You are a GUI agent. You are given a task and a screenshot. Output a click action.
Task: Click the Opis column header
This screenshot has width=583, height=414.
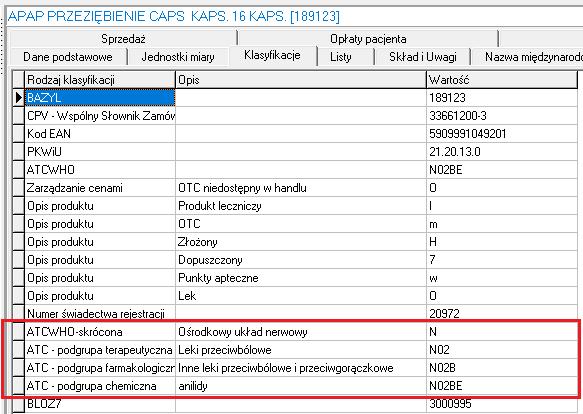pyautogui.click(x=300, y=80)
